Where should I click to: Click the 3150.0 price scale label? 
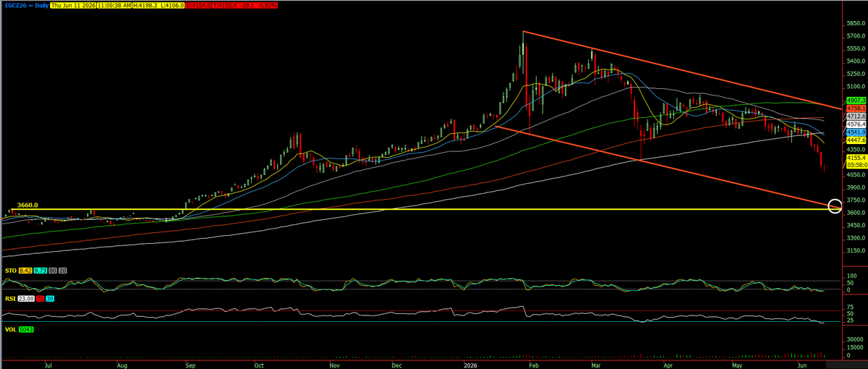point(854,250)
